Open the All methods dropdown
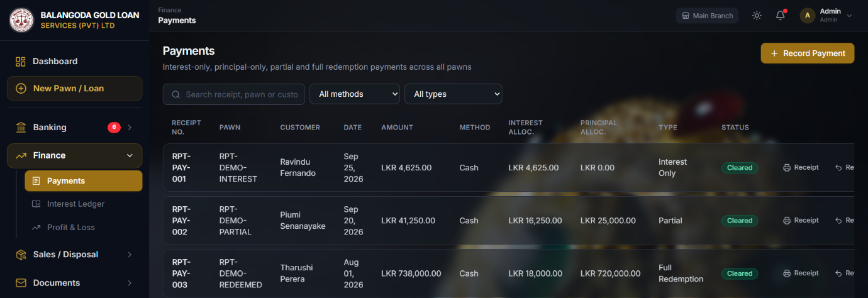This screenshot has height=298, width=868. pyautogui.click(x=355, y=94)
